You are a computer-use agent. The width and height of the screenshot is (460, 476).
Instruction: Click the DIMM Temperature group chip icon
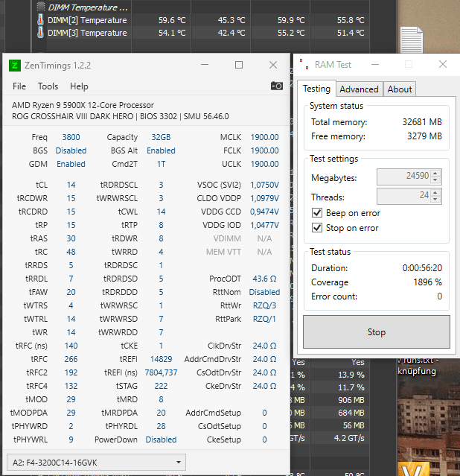tap(41, 7)
